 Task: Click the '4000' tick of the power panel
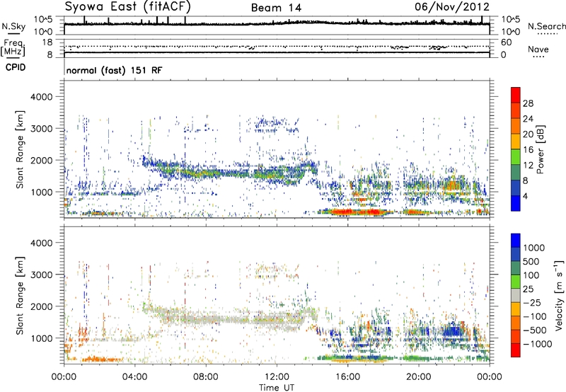point(41,97)
